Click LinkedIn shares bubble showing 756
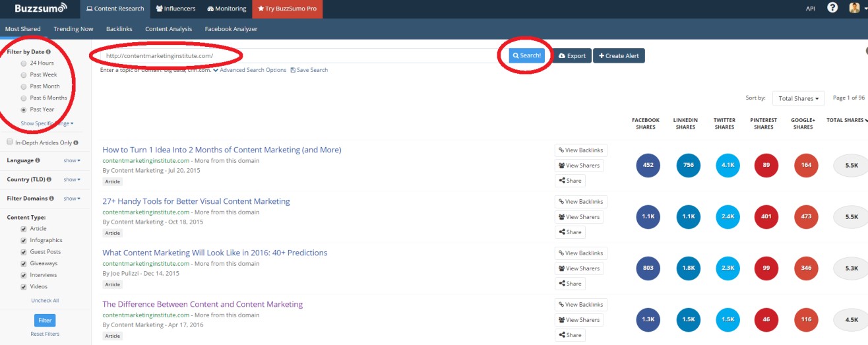The width and height of the screenshot is (868, 345). pyautogui.click(x=689, y=165)
